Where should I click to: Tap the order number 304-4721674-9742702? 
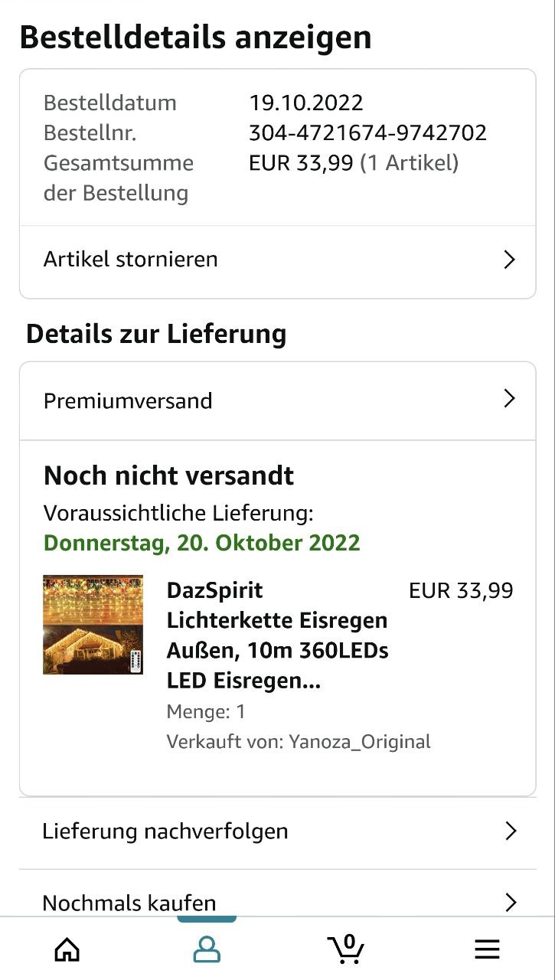(x=367, y=132)
